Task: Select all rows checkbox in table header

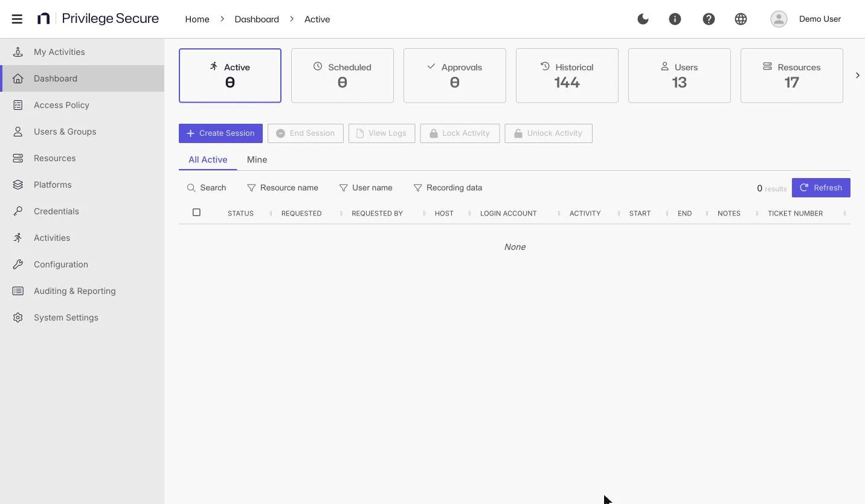Action: (x=196, y=212)
